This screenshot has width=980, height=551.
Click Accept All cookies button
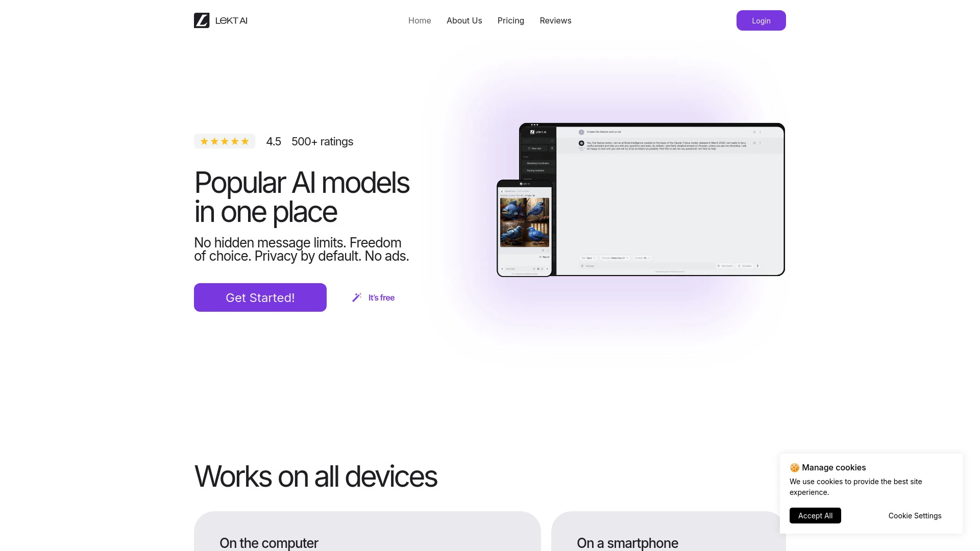pos(815,515)
